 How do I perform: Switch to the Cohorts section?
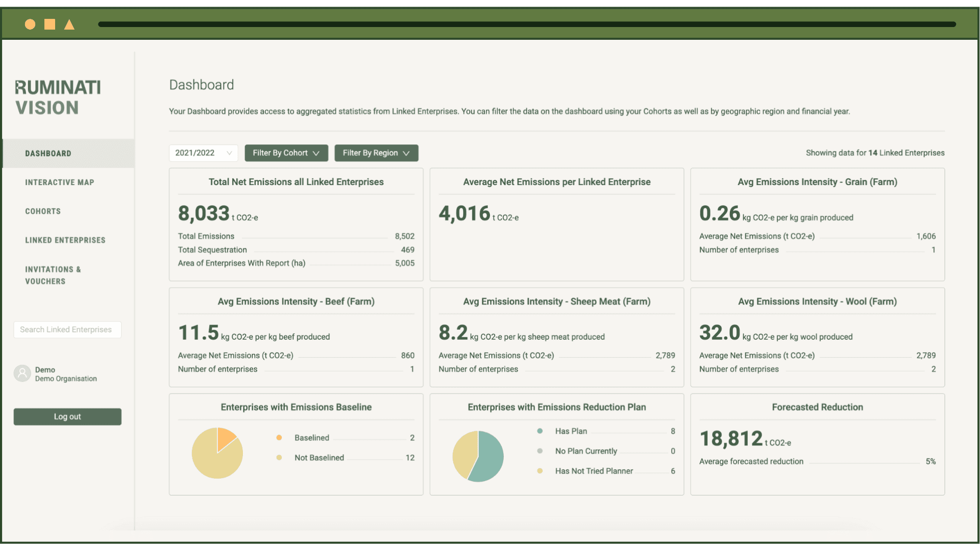click(43, 211)
